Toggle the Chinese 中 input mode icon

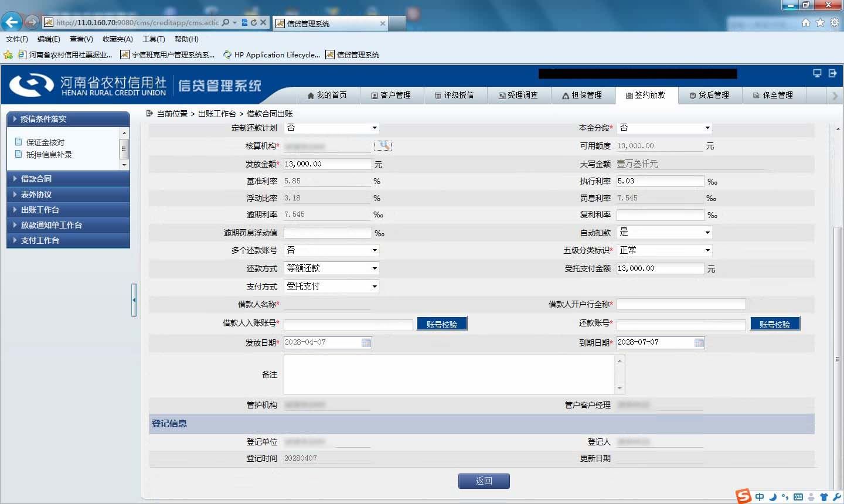[760, 497]
